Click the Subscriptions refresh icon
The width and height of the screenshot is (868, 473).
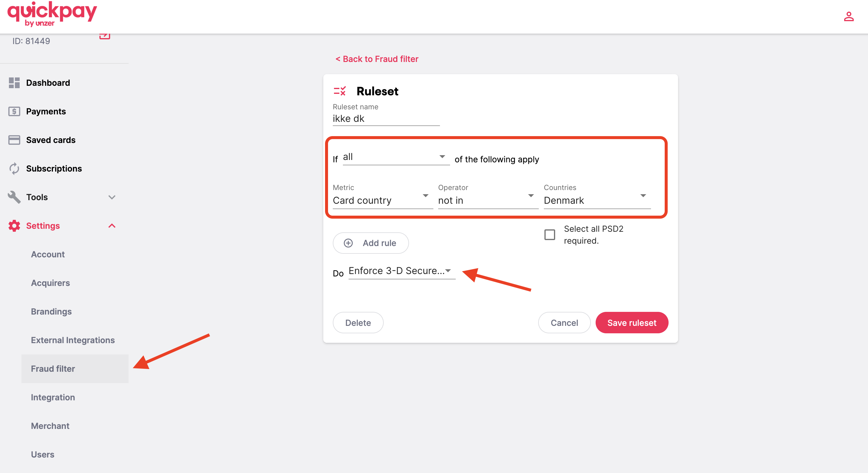coord(14,169)
